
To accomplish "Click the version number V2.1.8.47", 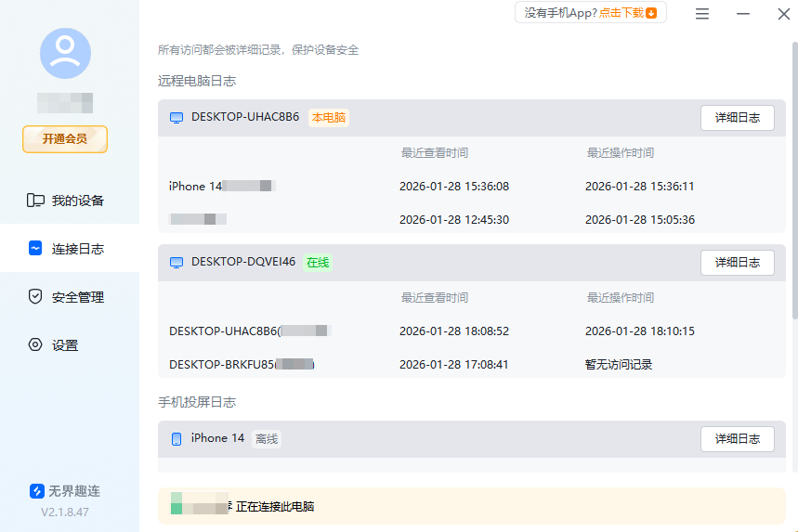I will click(x=65, y=513).
